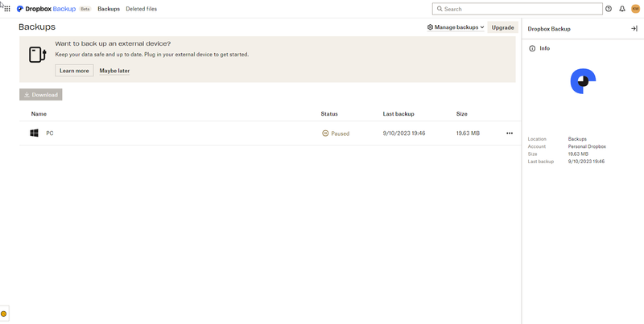Click the Dropbox Backup logo
The image size is (644, 324).
point(46,9)
